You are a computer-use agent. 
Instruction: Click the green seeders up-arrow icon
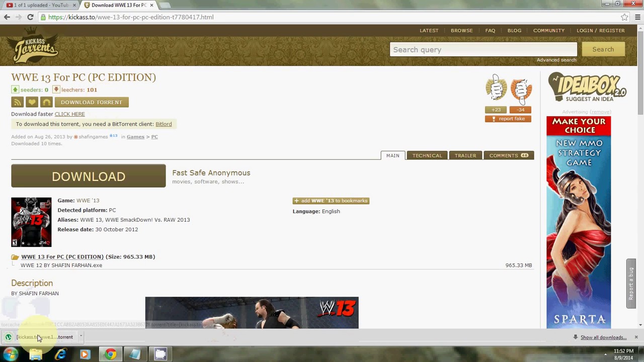[15, 89]
